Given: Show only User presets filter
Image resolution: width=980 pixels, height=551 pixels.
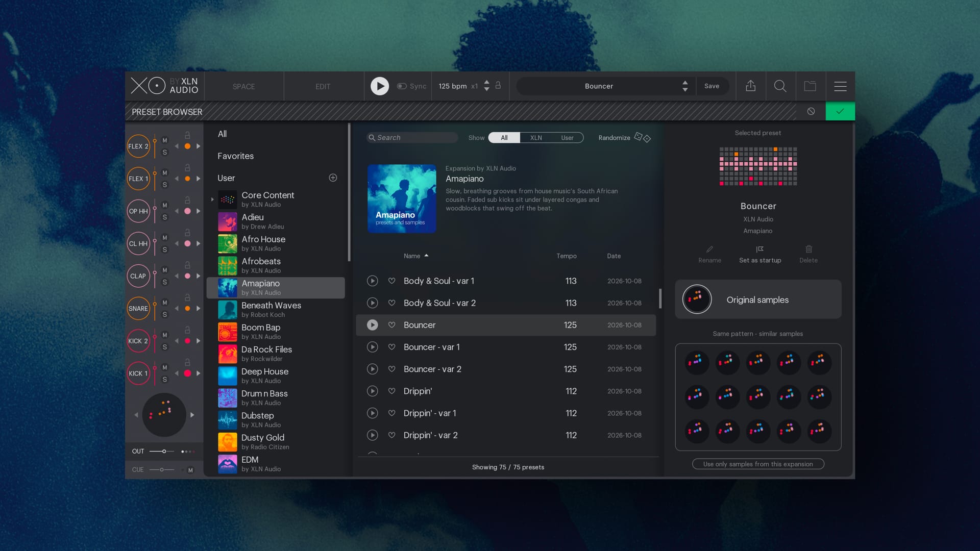Looking at the screenshot, I should pos(567,138).
